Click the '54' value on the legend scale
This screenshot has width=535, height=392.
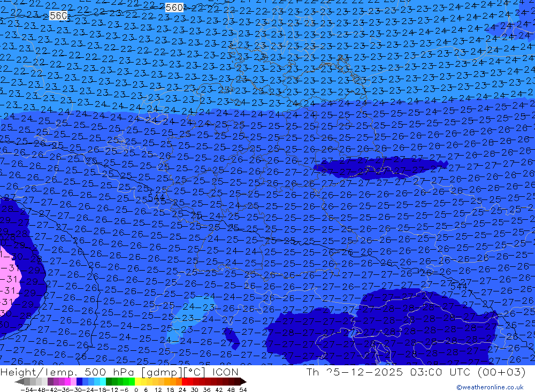point(243,390)
